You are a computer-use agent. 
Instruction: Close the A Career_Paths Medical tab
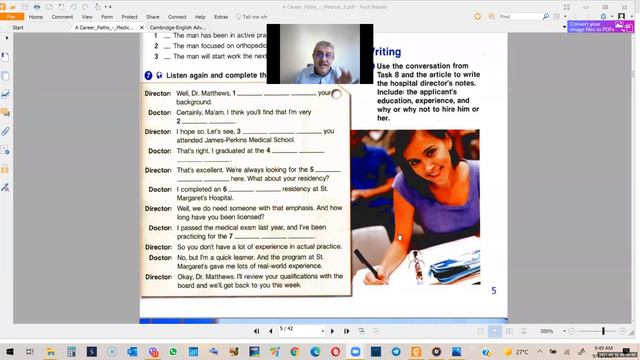tap(142, 27)
